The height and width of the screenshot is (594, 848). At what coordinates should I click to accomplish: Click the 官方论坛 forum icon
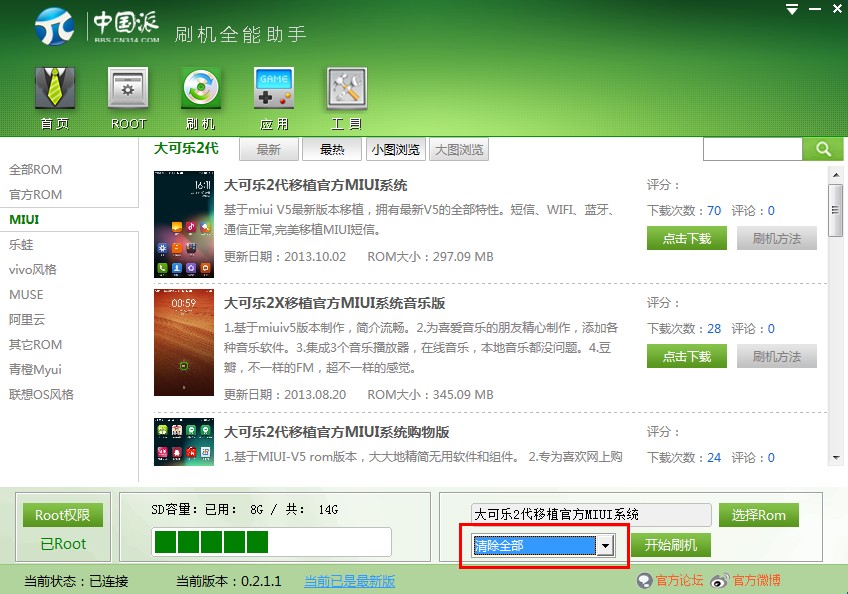[x=644, y=580]
